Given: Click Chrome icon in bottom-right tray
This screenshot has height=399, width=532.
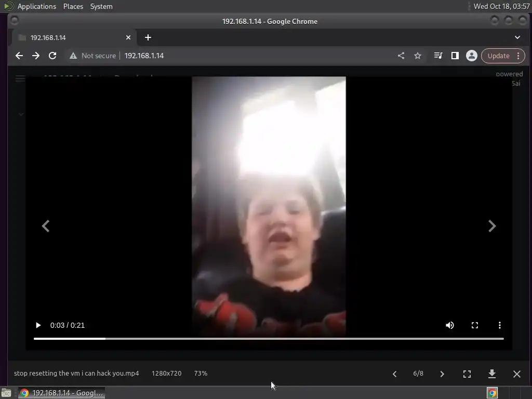Looking at the screenshot, I should (492, 393).
